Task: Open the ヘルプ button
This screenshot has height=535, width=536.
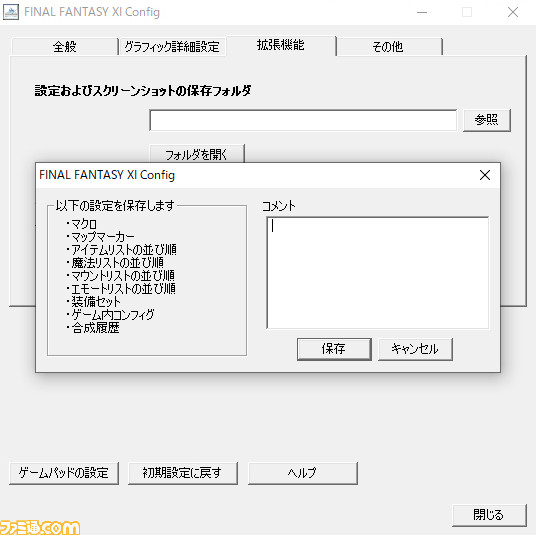Action: tap(303, 473)
